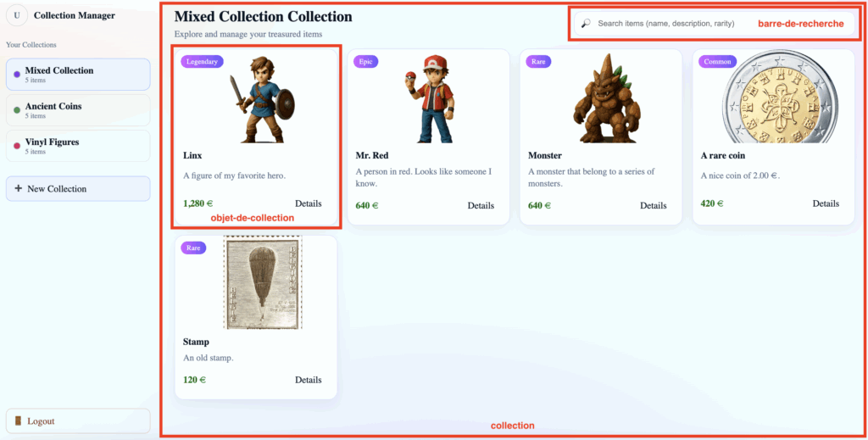Viewport: 868px width, 440px height.
Task: Click the Common badge on the coin card
Action: click(x=718, y=61)
